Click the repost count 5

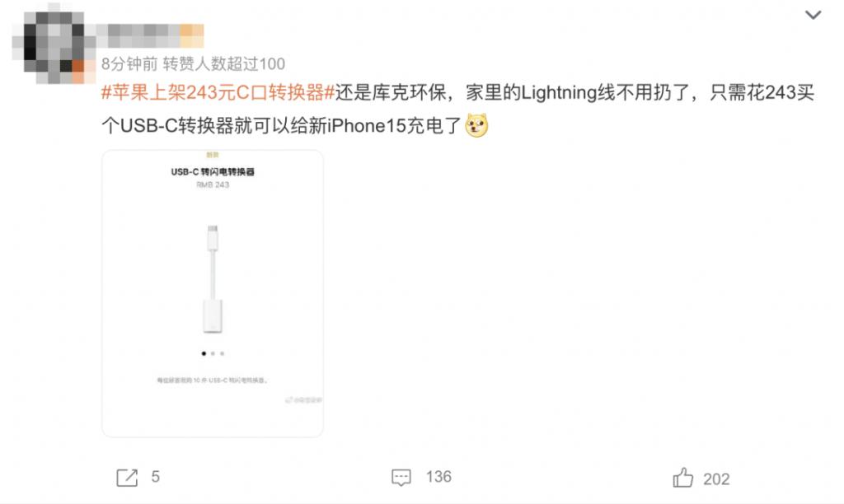pyautogui.click(x=156, y=477)
